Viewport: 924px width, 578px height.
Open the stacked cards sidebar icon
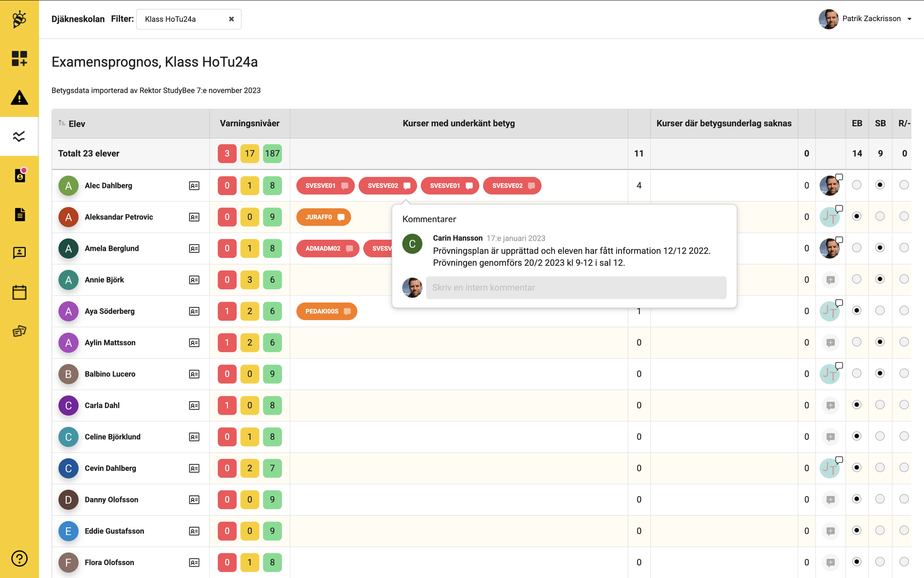coord(19,331)
